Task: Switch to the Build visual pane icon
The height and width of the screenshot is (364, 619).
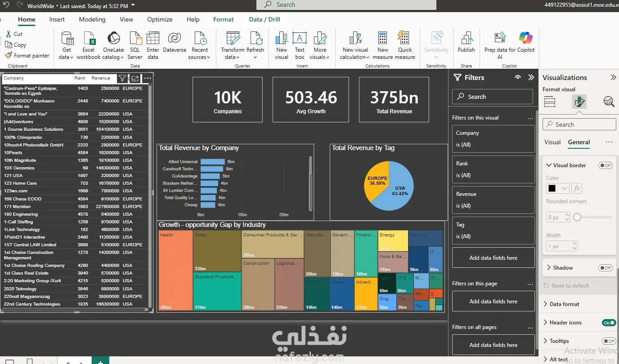Action: pyautogui.click(x=550, y=102)
